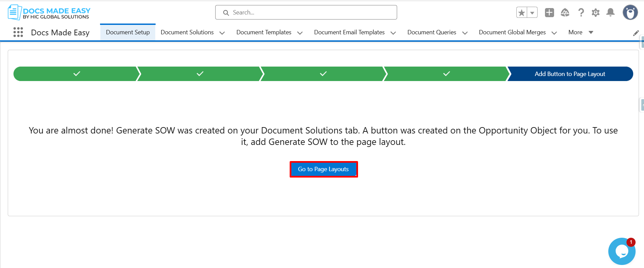This screenshot has height=268, width=644.
Task: Click the Favorites star icon
Action: [522, 13]
